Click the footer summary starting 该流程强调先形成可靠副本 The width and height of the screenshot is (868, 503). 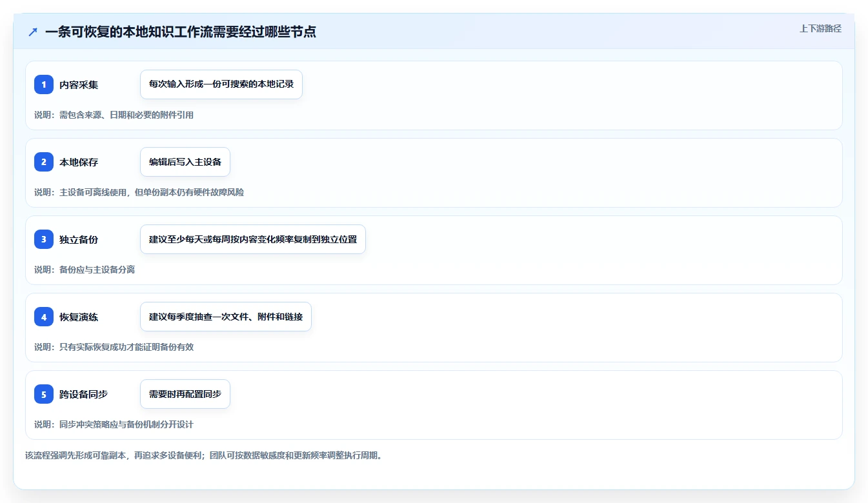[x=204, y=455]
